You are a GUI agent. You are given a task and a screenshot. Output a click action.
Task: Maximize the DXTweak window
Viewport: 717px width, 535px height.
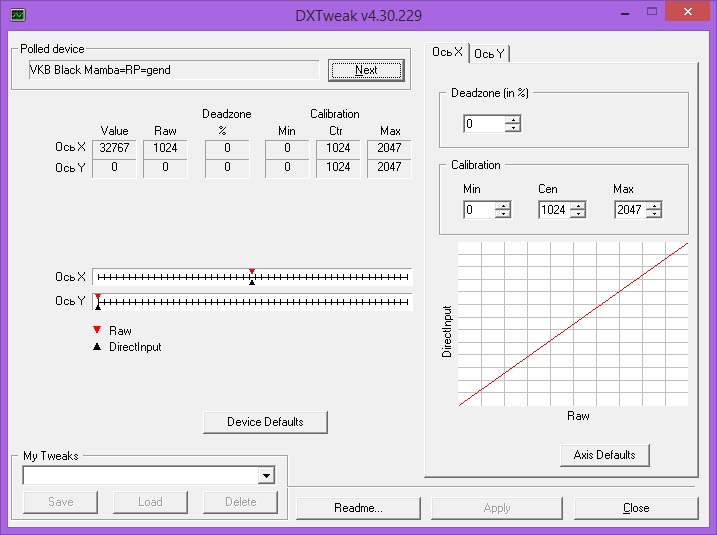pos(652,12)
